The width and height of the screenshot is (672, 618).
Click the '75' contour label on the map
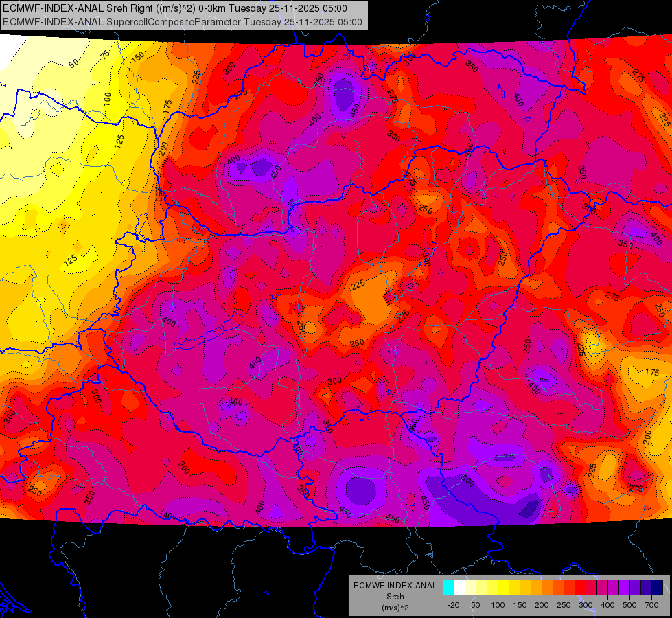pyautogui.click(x=105, y=54)
